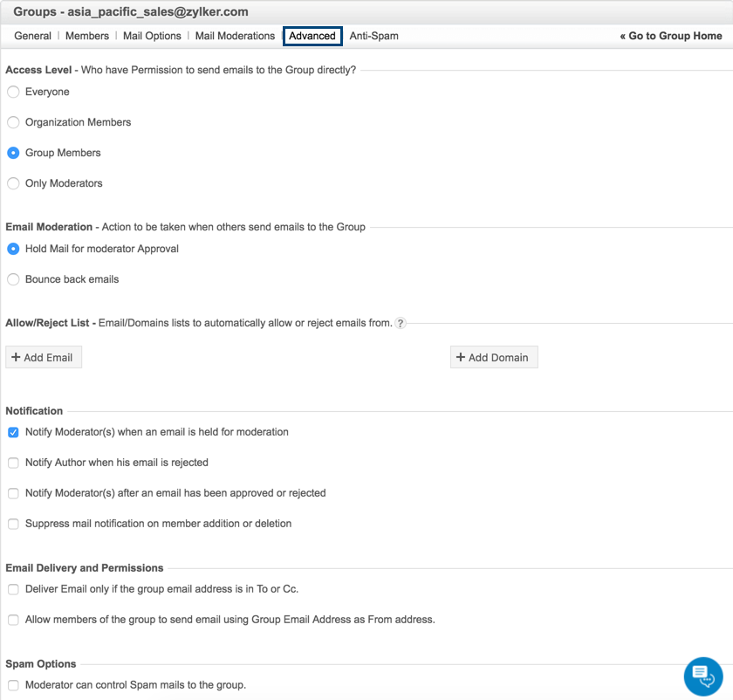Image resolution: width=733 pixels, height=700 pixels.
Task: Open the General tab
Action: click(x=33, y=36)
